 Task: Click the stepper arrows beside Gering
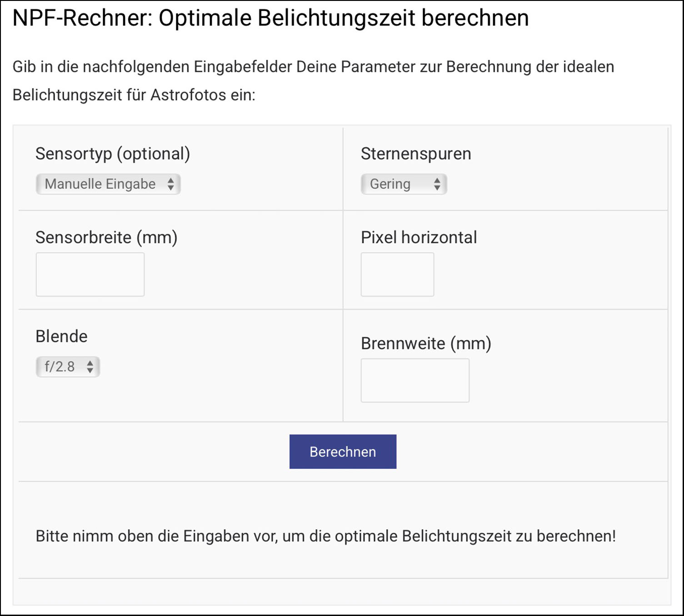coord(437,184)
